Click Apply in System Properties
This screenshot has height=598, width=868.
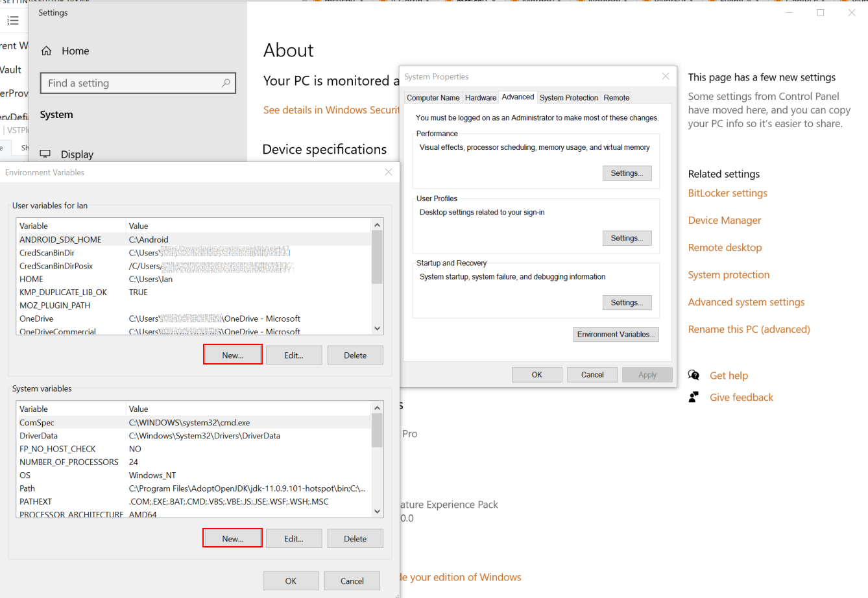[x=647, y=374]
